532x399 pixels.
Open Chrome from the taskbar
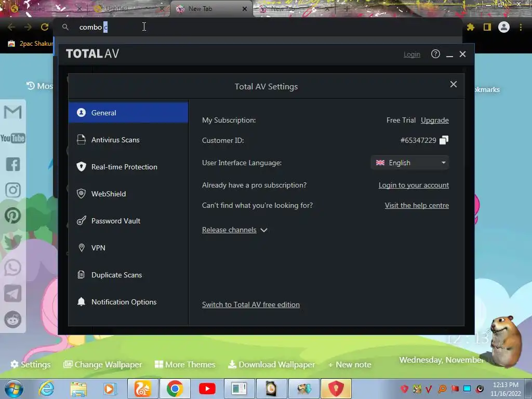(x=175, y=389)
